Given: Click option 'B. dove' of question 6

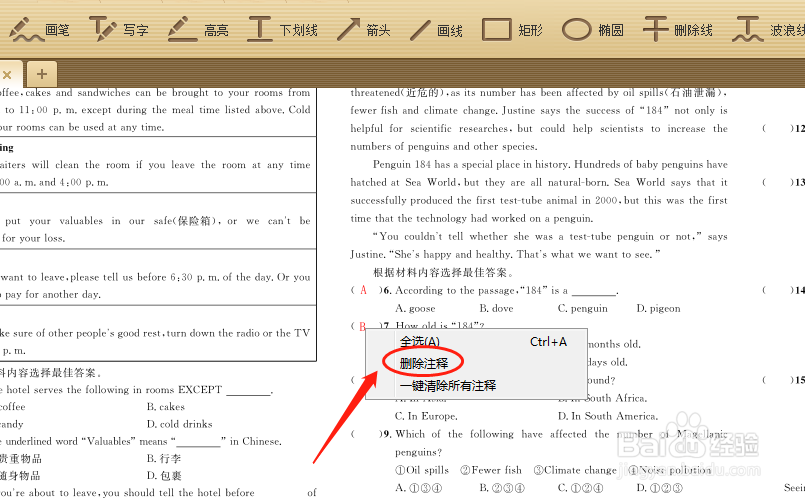Looking at the screenshot, I should pyautogui.click(x=496, y=309).
